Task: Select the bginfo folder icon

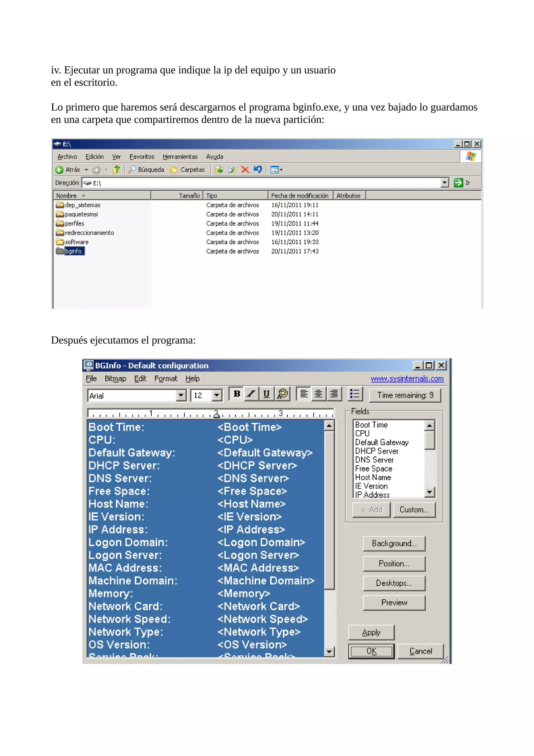Action: [x=60, y=251]
